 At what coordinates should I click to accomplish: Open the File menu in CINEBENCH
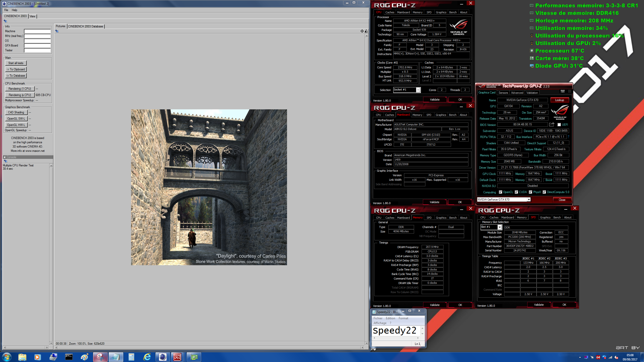point(6,10)
